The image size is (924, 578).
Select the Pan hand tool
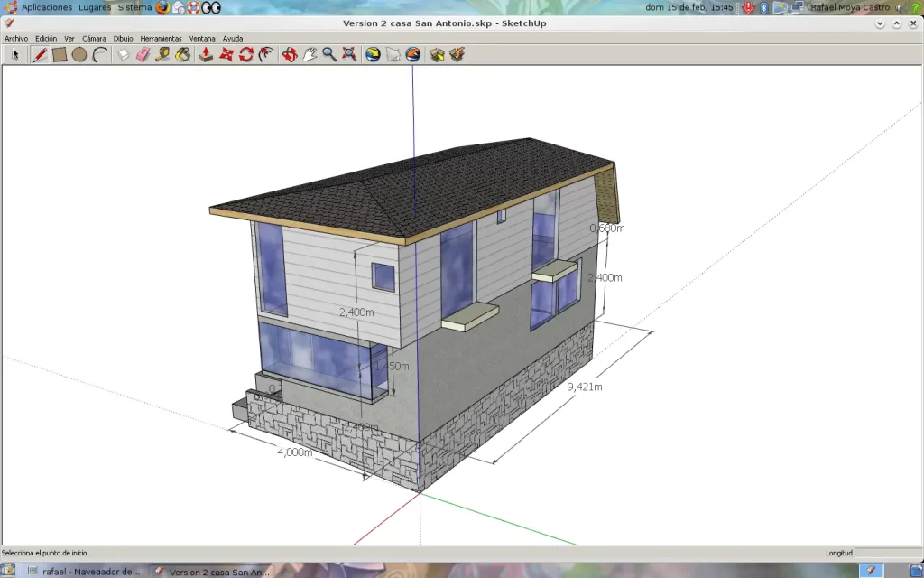pos(311,54)
